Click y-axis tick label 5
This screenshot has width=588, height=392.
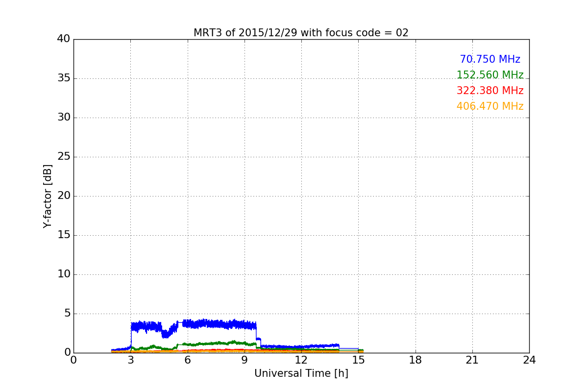pos(67,314)
